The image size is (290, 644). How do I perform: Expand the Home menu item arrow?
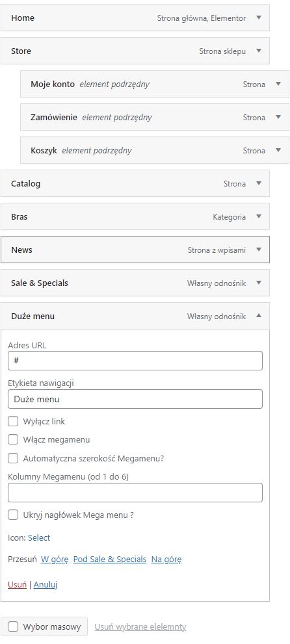(258, 18)
